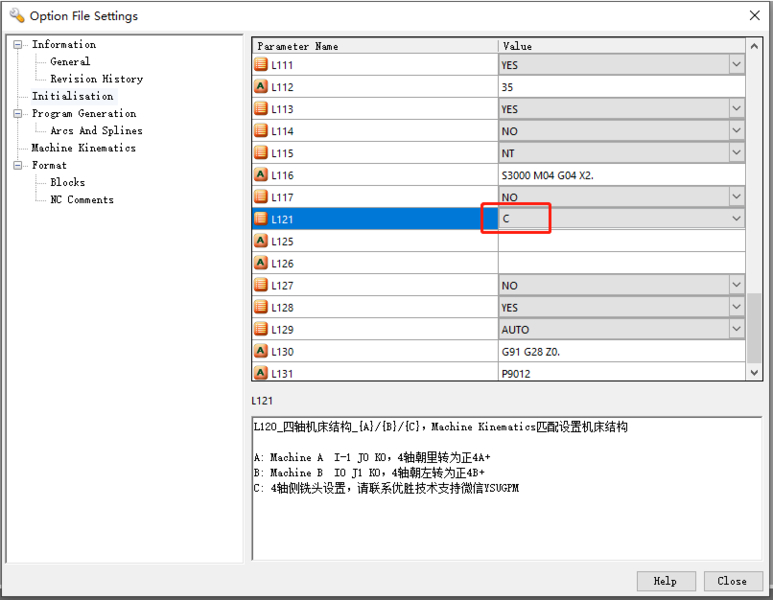Click the wrench icon in title bar
The image size is (773, 600).
click(16, 16)
